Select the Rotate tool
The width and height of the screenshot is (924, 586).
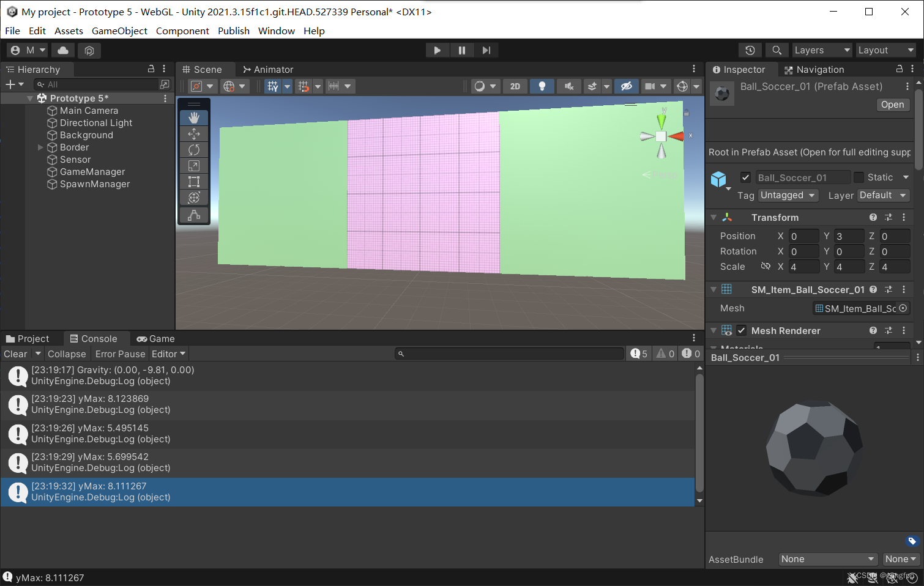194,150
